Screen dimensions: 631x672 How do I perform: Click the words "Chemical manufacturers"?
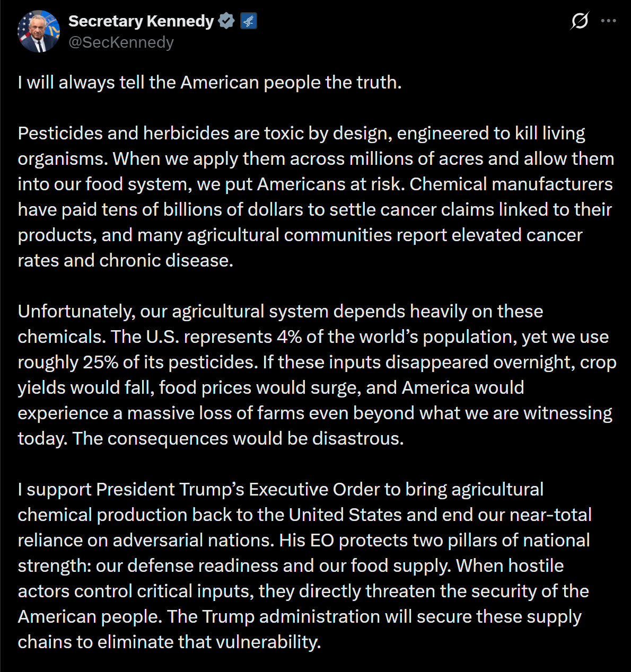(x=511, y=184)
